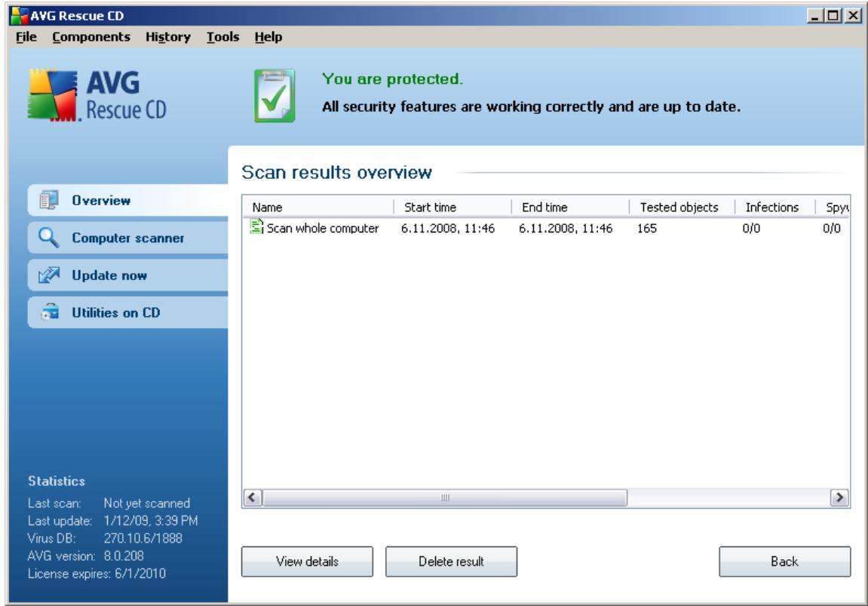The width and height of the screenshot is (868, 606).
Task: Click the Update now arrow icon
Action: tap(49, 275)
